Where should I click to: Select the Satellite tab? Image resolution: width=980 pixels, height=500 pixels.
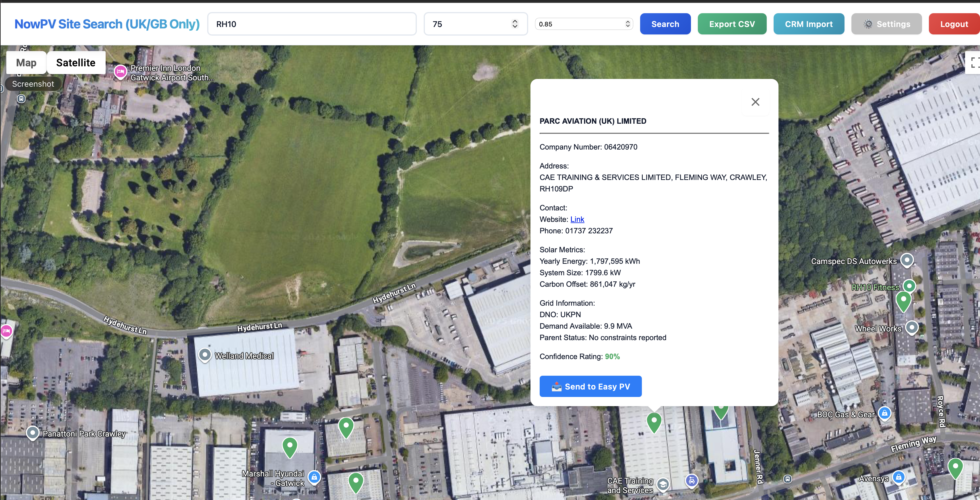click(x=76, y=62)
